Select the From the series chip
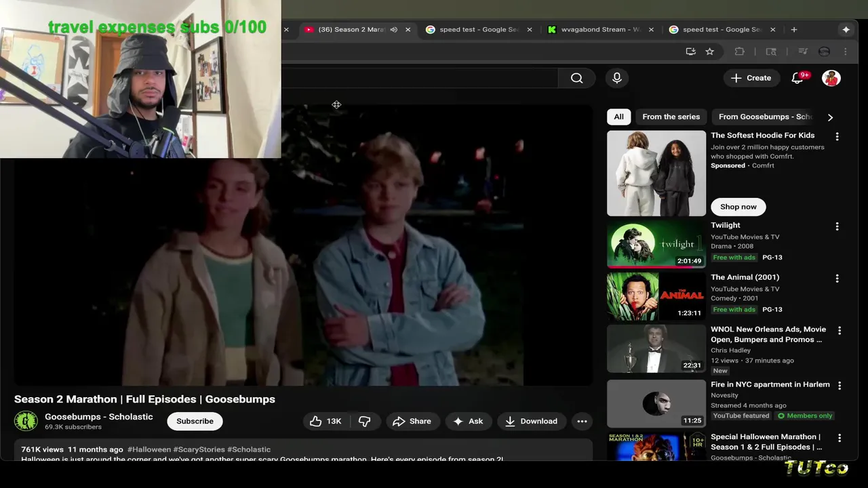This screenshot has height=488, width=868. click(x=671, y=117)
